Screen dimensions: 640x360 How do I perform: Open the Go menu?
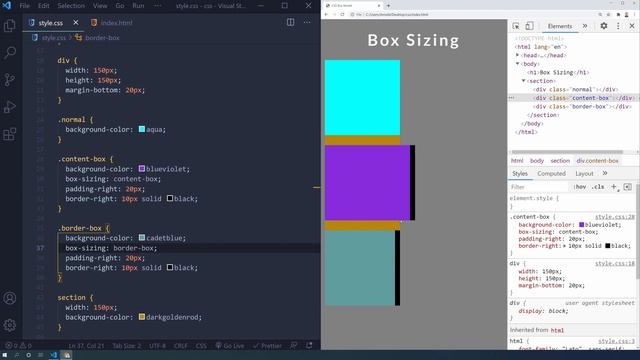pos(120,6)
